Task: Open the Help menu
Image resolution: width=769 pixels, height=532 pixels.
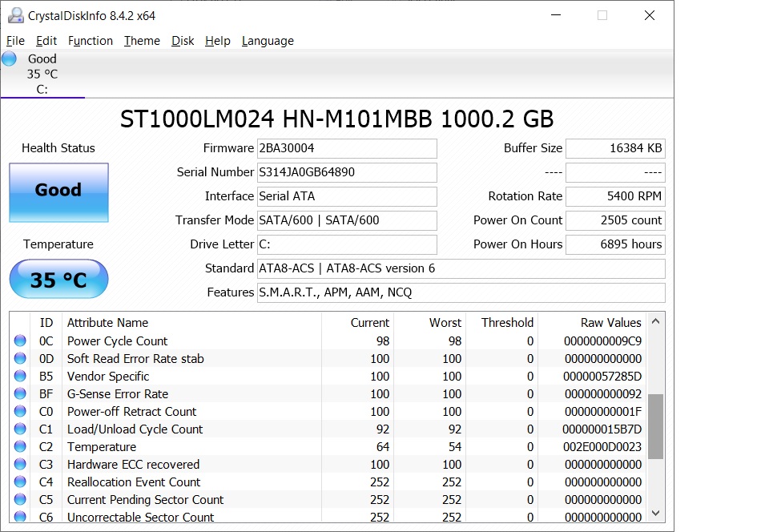Action: pyautogui.click(x=218, y=41)
